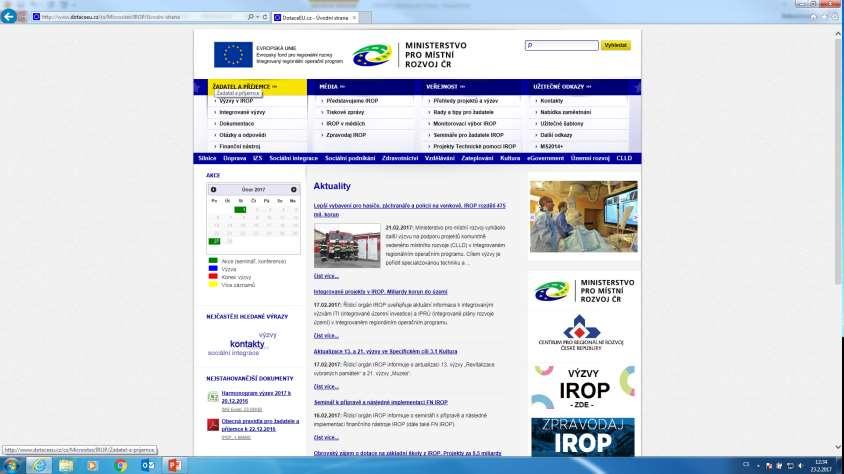
Task: Open File Explorer from taskbar
Action: pyautogui.click(x=66, y=465)
